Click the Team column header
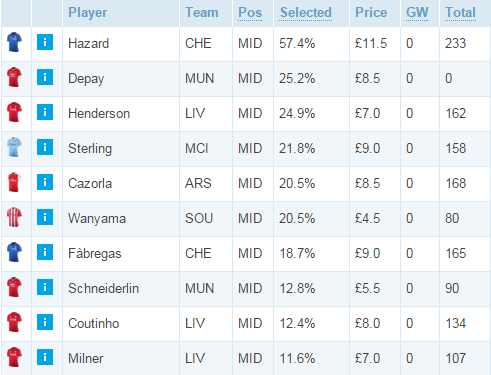This screenshot has width=491, height=375. pos(202,13)
